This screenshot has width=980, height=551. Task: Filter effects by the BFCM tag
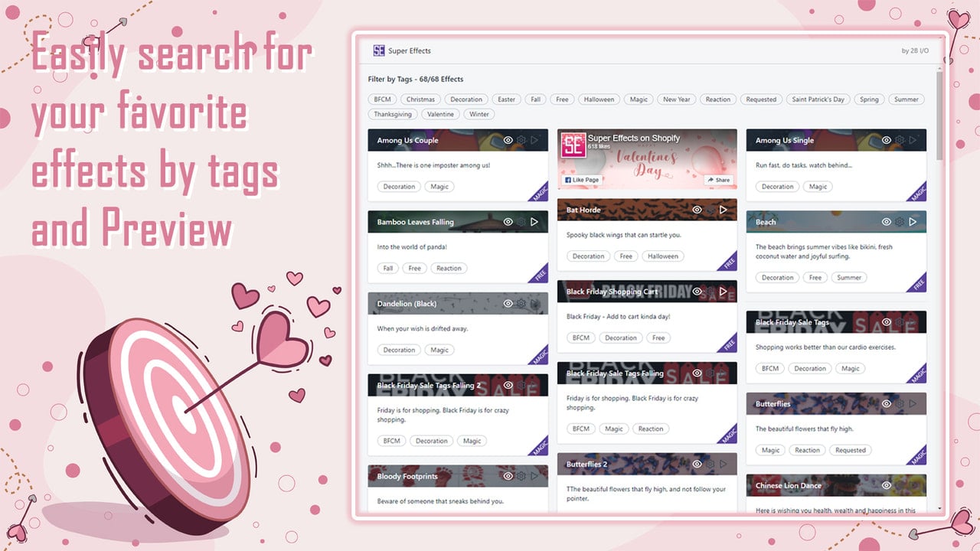point(383,99)
